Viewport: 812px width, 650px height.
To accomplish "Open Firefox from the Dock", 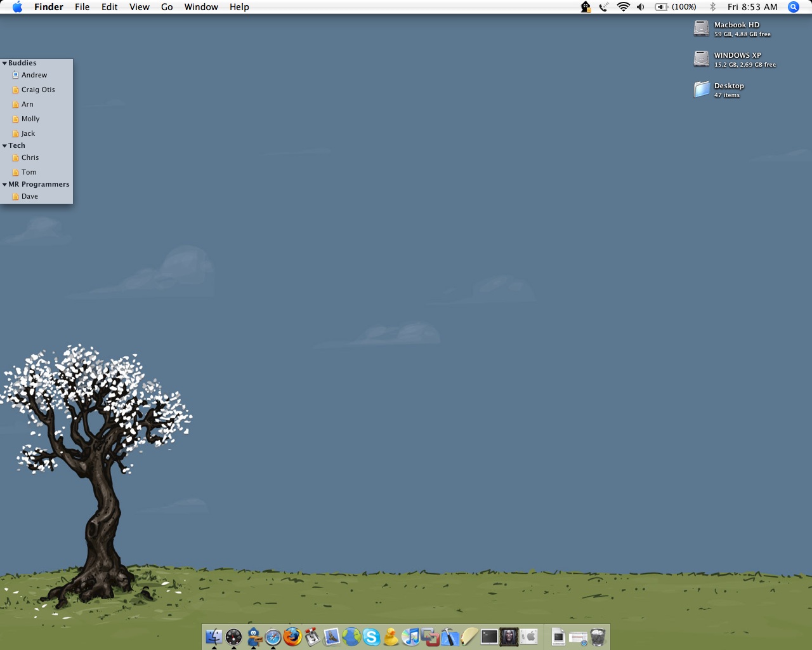I will coord(292,636).
